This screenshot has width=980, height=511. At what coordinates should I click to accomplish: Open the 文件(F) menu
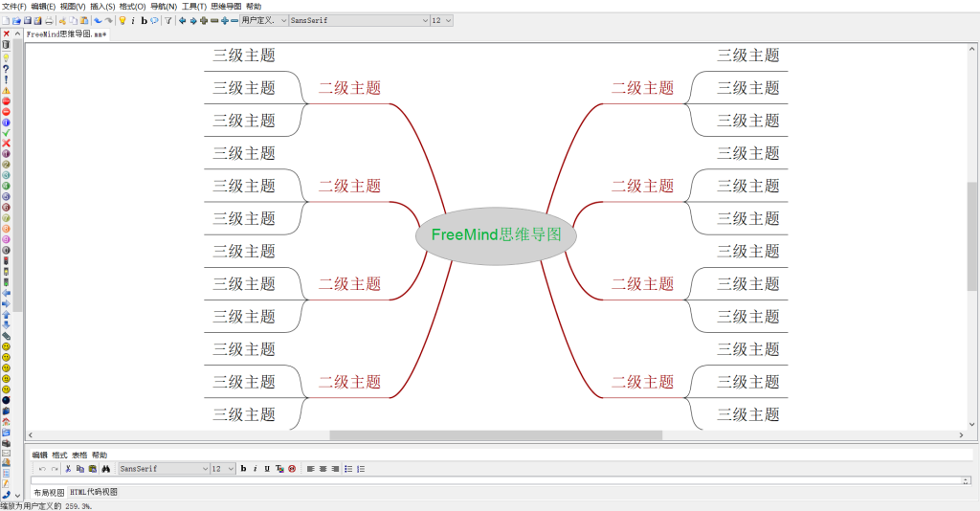tap(14, 7)
